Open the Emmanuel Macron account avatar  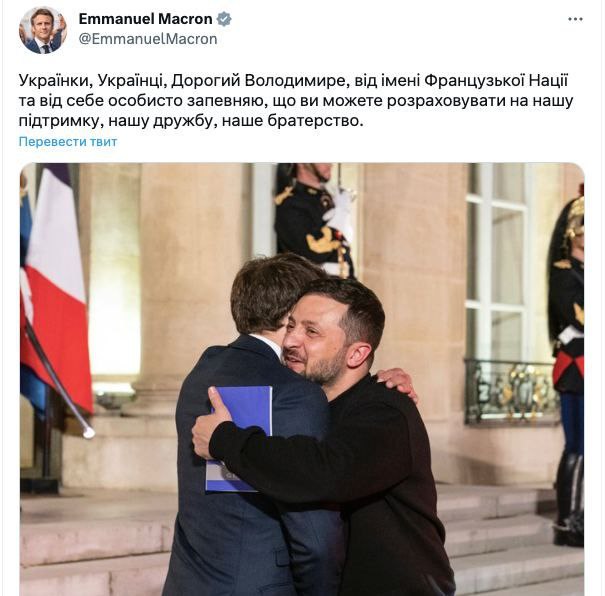pyautogui.click(x=43, y=30)
